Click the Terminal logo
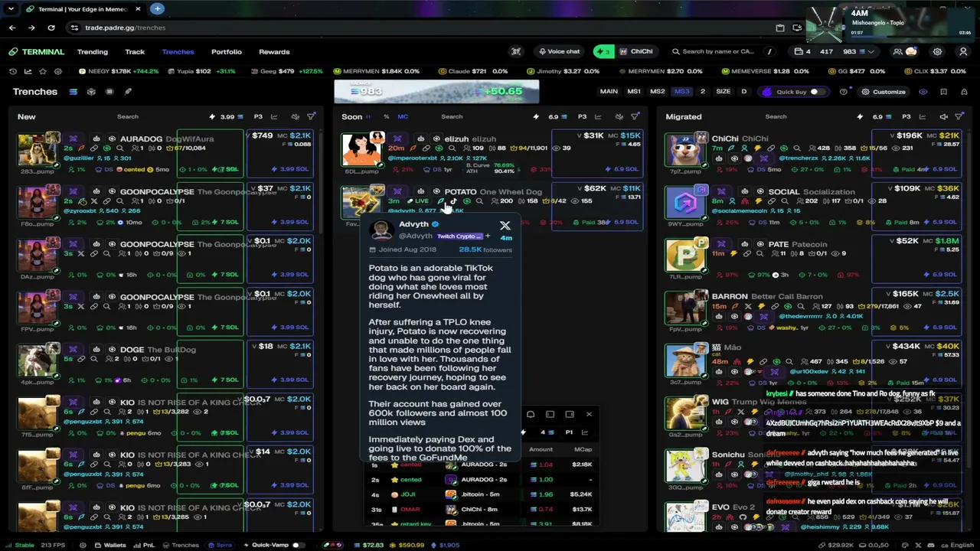Image resolution: width=980 pixels, height=551 pixels. tap(37, 52)
